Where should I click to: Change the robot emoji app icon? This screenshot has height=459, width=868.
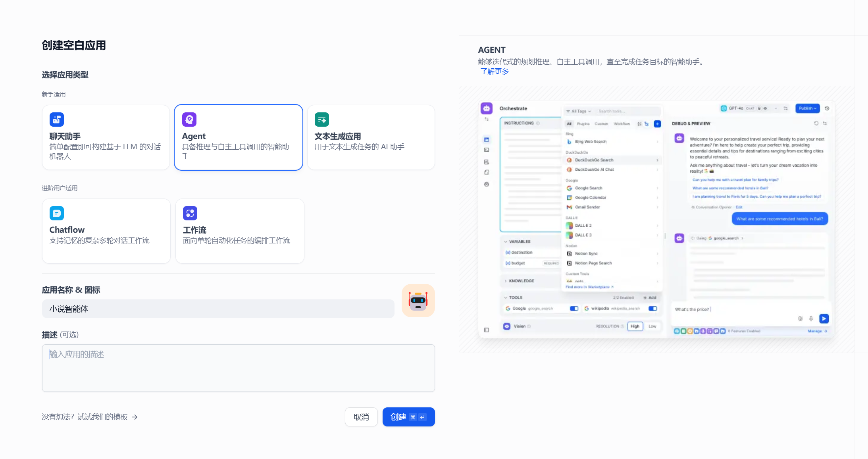[418, 301]
